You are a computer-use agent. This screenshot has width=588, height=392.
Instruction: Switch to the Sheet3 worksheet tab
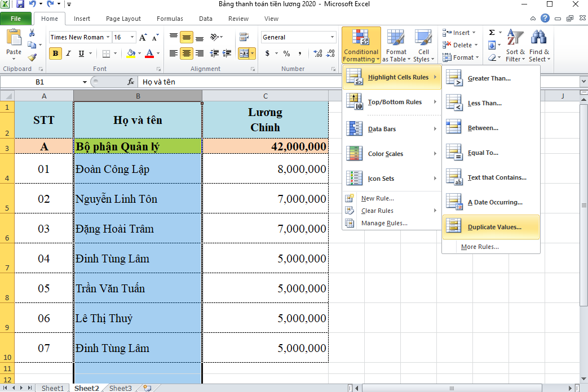coord(120,388)
